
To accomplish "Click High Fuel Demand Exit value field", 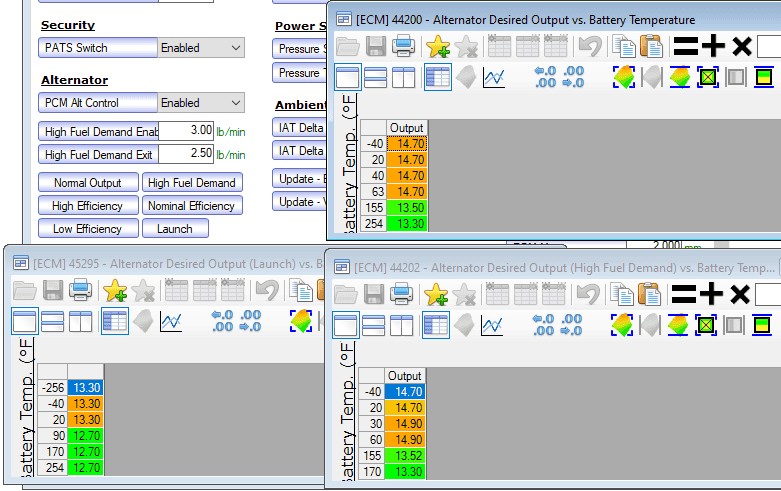I will tap(186, 154).
